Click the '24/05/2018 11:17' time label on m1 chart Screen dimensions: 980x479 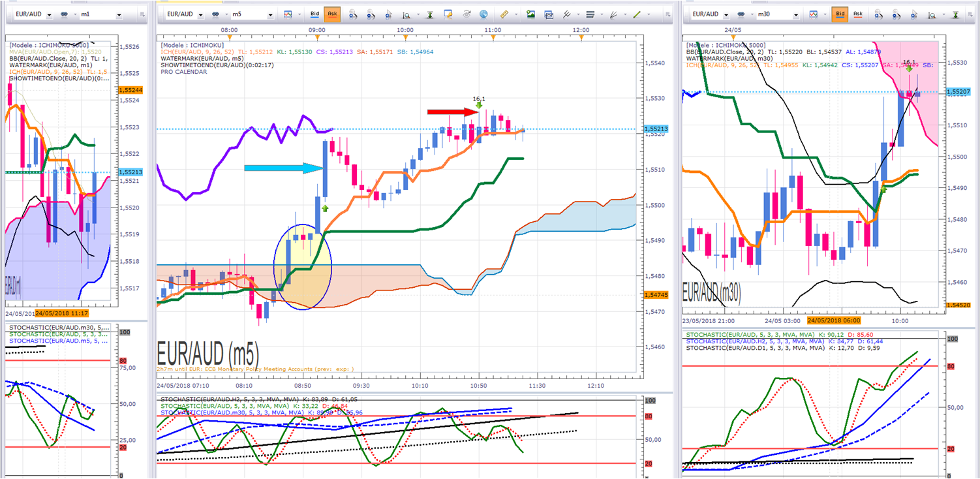pos(62,315)
